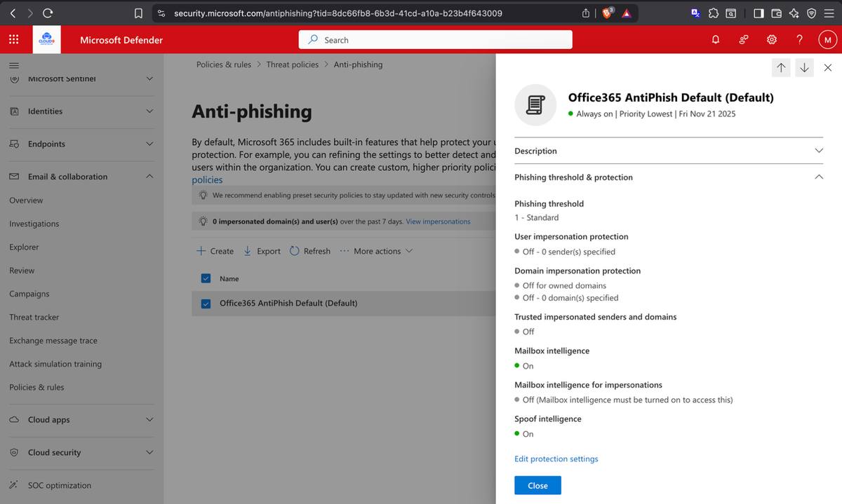This screenshot has width=842, height=504.
Task: Open the account avatar with letter M
Action: [828, 40]
